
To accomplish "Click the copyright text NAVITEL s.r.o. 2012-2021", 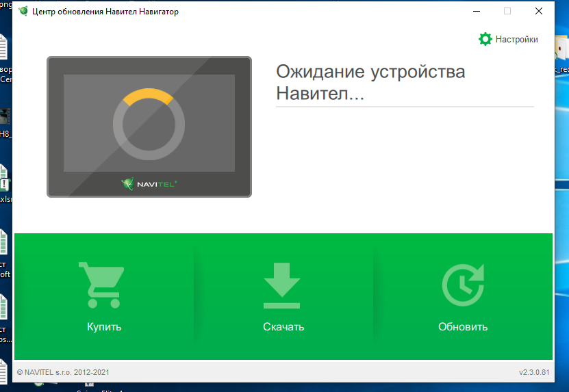I will [x=63, y=372].
